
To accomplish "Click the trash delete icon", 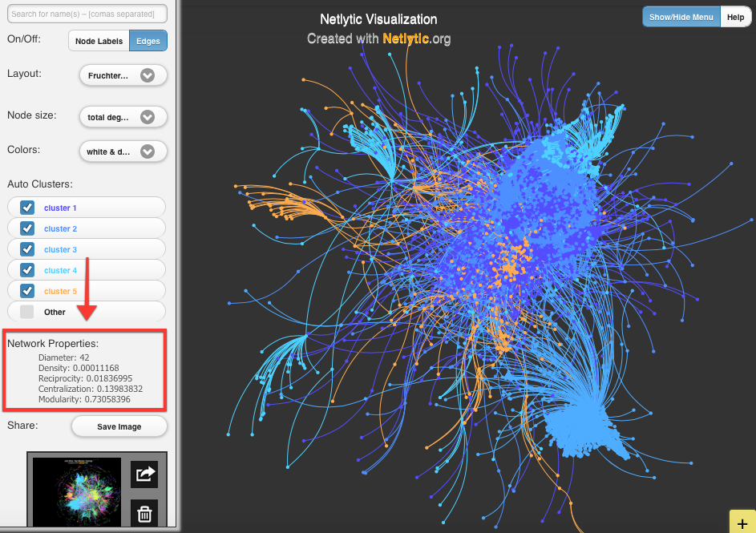I will click(144, 513).
